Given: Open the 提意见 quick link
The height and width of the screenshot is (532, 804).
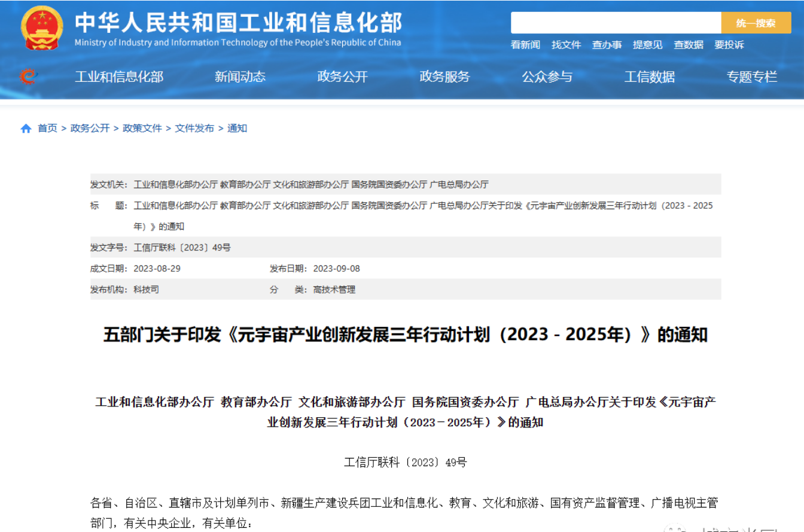Looking at the screenshot, I should [647, 45].
